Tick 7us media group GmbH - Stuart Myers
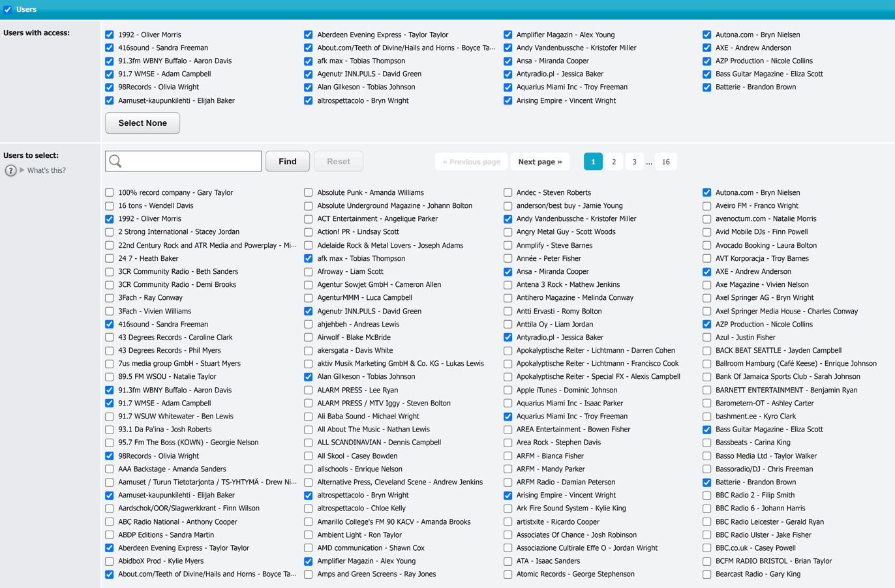This screenshot has height=588, width=895. [110, 364]
